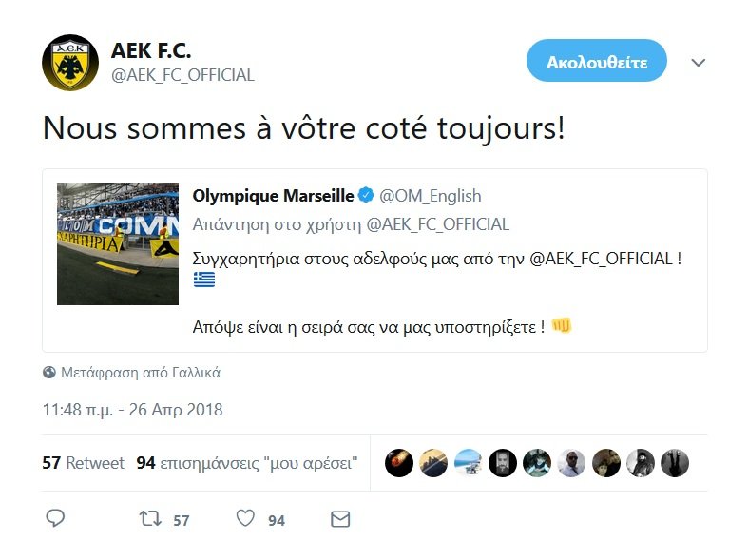748x560 pixels.
Task: Click the globe translation icon
Action: click(49, 373)
